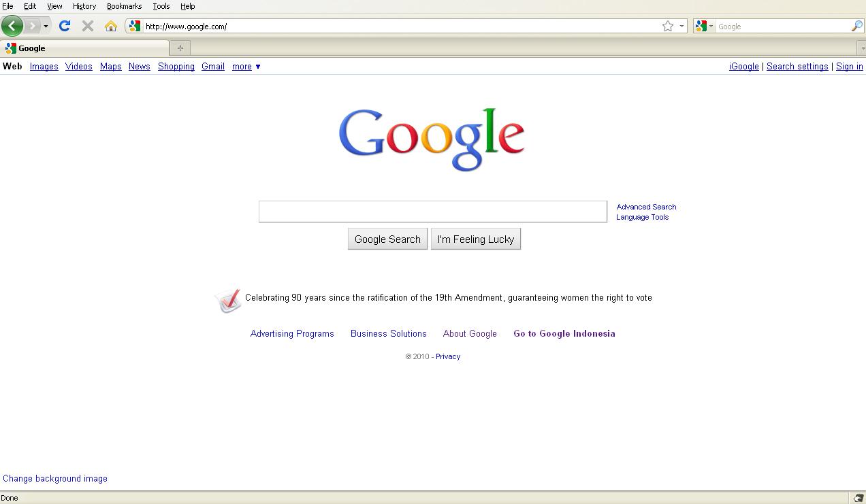Click the 19th Amendment celebration text
The image size is (866, 504).
[448, 298]
